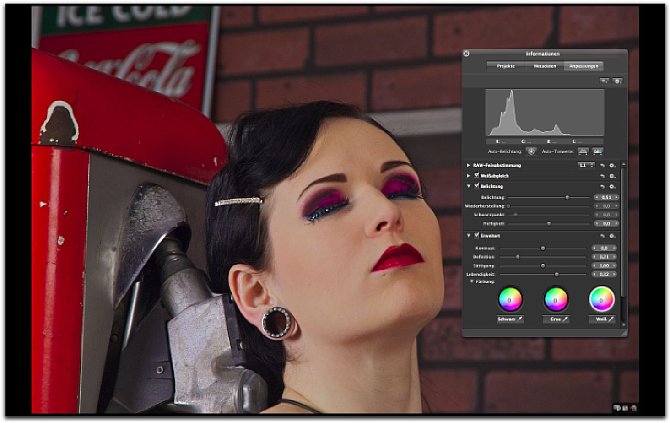The width and height of the screenshot is (670, 423).
Task: Click the Wiederherstellung slider knob
Action: [508, 206]
